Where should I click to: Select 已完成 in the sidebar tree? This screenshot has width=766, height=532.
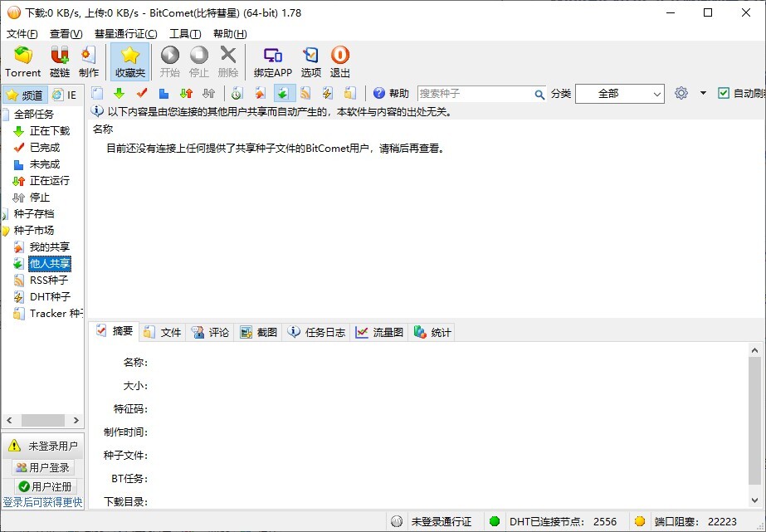pyautogui.click(x=45, y=148)
